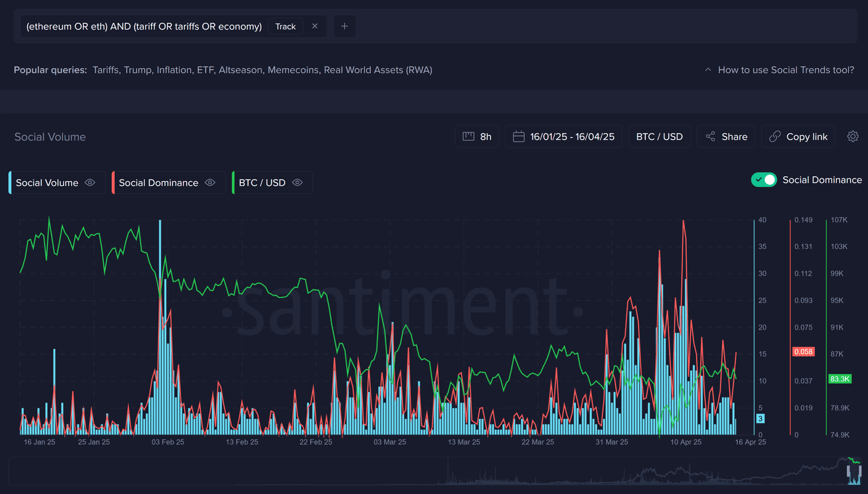Remove the search query with X icon

tap(315, 27)
